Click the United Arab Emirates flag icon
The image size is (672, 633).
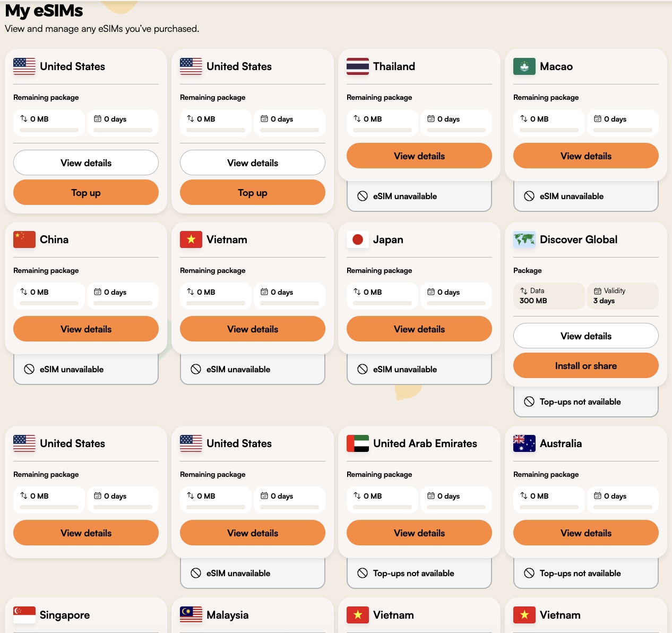pyautogui.click(x=357, y=443)
